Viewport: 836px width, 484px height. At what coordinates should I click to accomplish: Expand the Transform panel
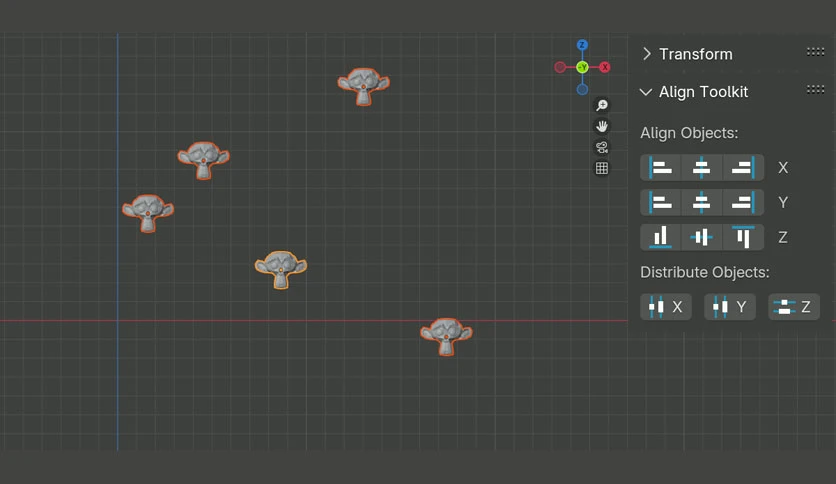647,54
